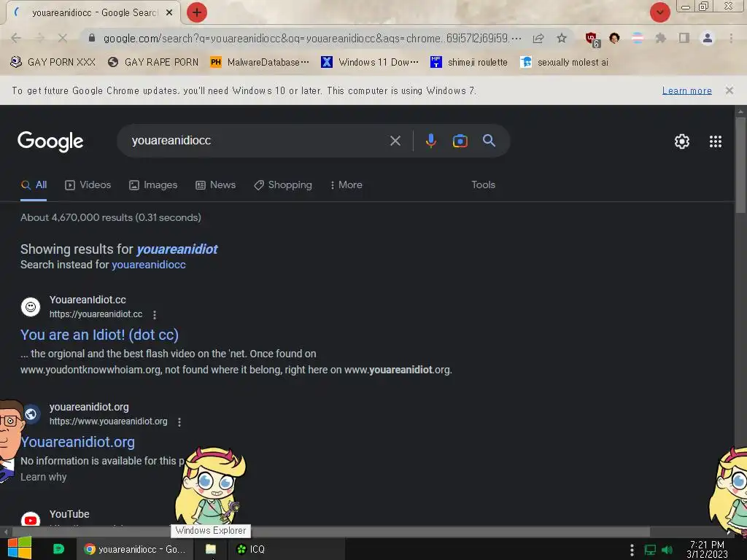747x560 pixels.
Task: Open Windows Explorer from the taskbar
Action: point(211,549)
